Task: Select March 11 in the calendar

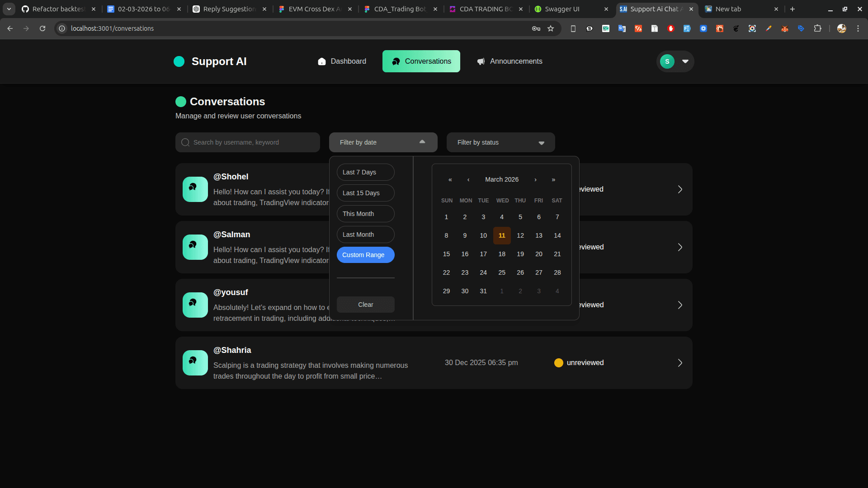Action: 502,235
